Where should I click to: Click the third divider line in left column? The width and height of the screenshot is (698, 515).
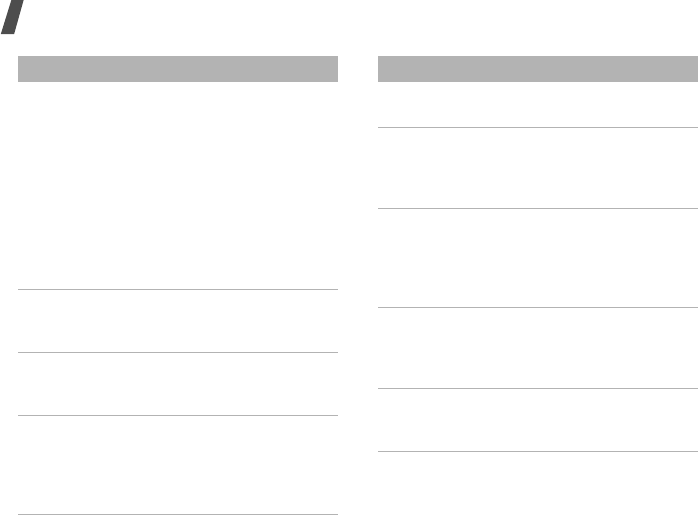178,415
